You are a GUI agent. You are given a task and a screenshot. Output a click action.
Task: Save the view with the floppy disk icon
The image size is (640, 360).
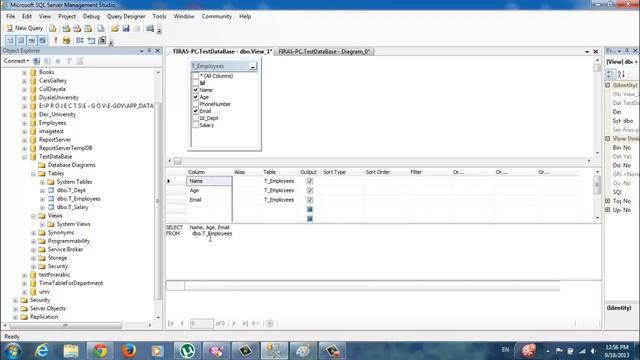tap(126, 28)
